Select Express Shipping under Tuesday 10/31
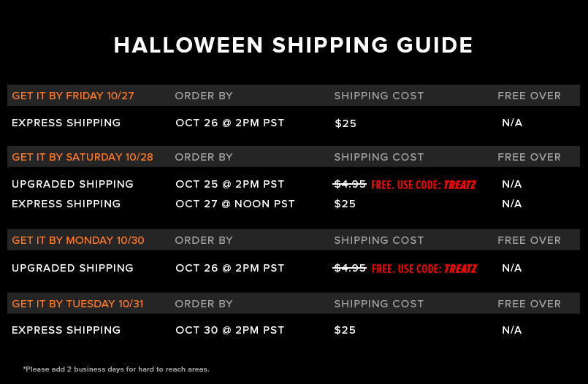The image size is (588, 384). coord(66,330)
